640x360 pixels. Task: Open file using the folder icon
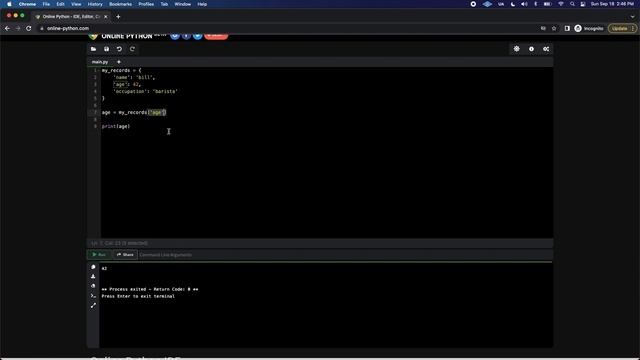(x=93, y=49)
